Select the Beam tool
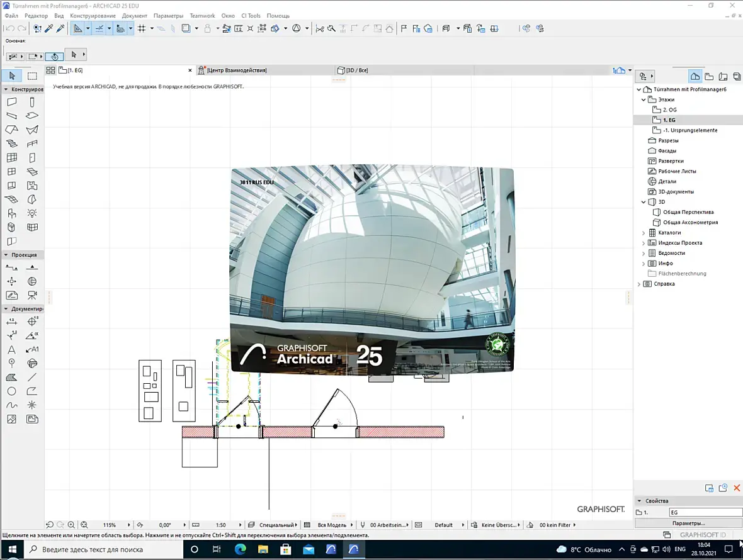This screenshot has width=743, height=560. [12, 116]
